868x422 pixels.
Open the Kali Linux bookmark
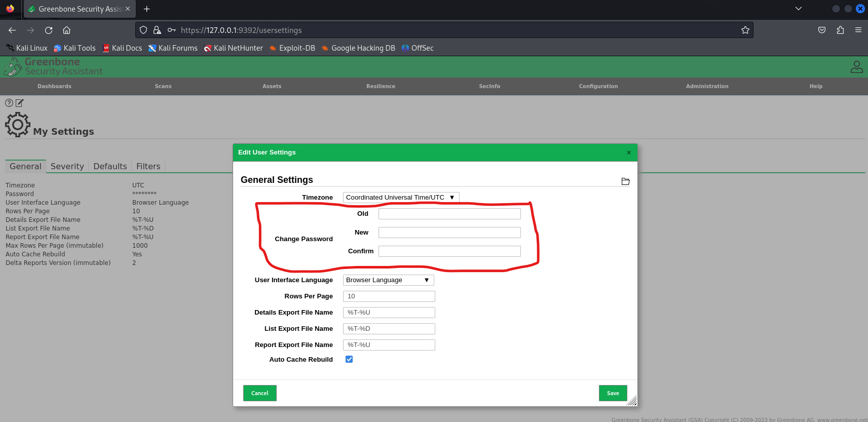(27, 48)
